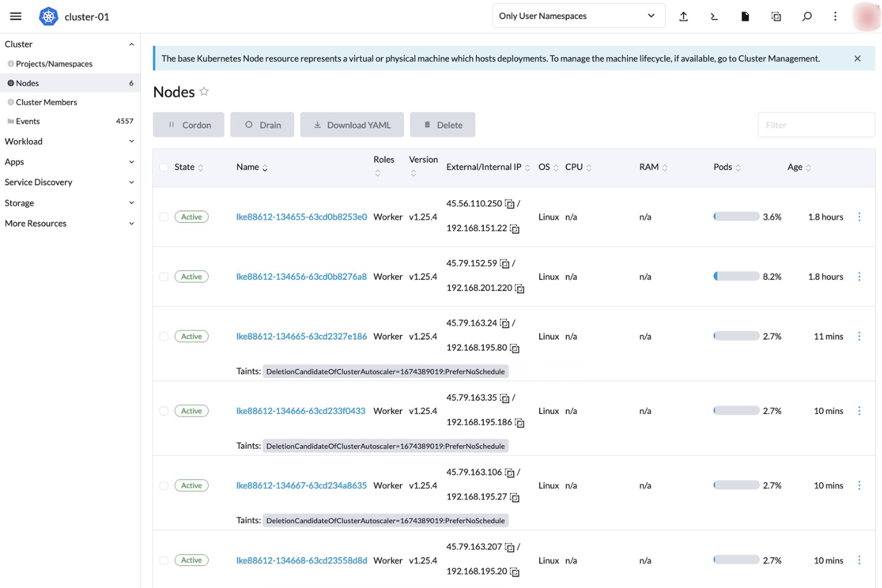Tick the checkbox beside node lke88612-134666-63cd233f0433
The image size is (882, 588).
coord(164,410)
